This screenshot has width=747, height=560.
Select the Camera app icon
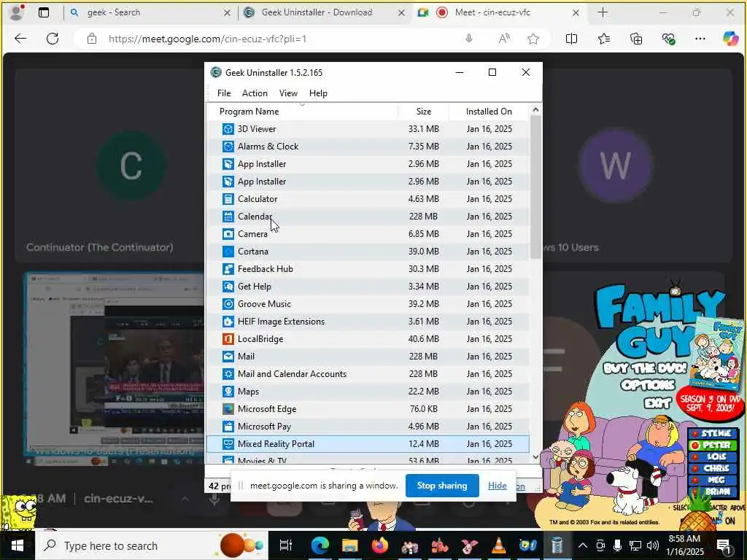[228, 234]
